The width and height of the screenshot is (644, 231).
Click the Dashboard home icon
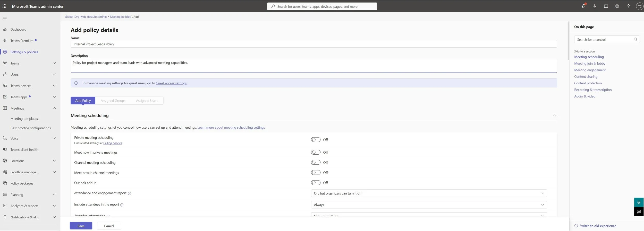[x=5, y=29]
